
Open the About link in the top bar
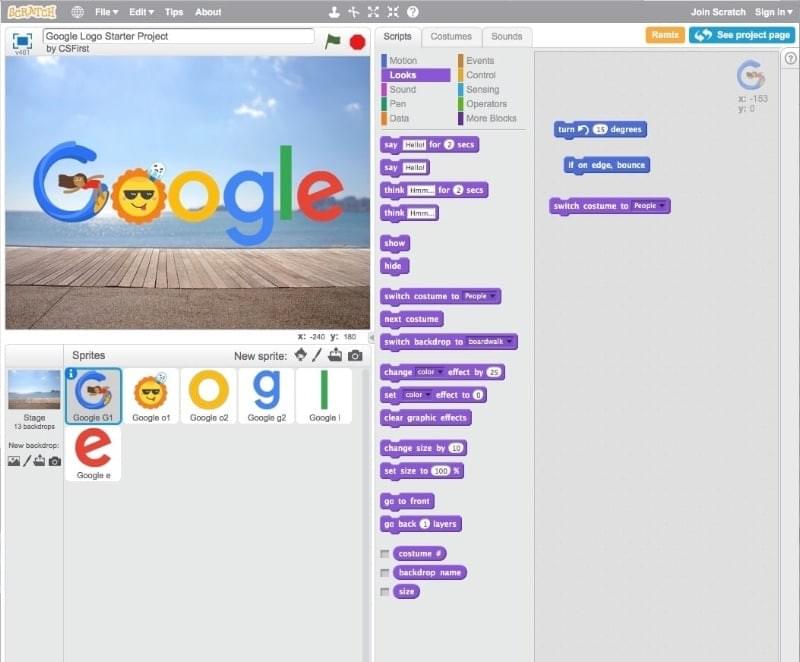click(x=208, y=12)
